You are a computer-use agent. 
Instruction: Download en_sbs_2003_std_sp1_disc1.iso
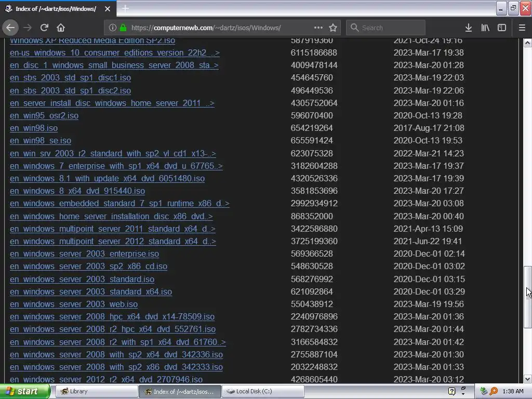click(x=70, y=78)
